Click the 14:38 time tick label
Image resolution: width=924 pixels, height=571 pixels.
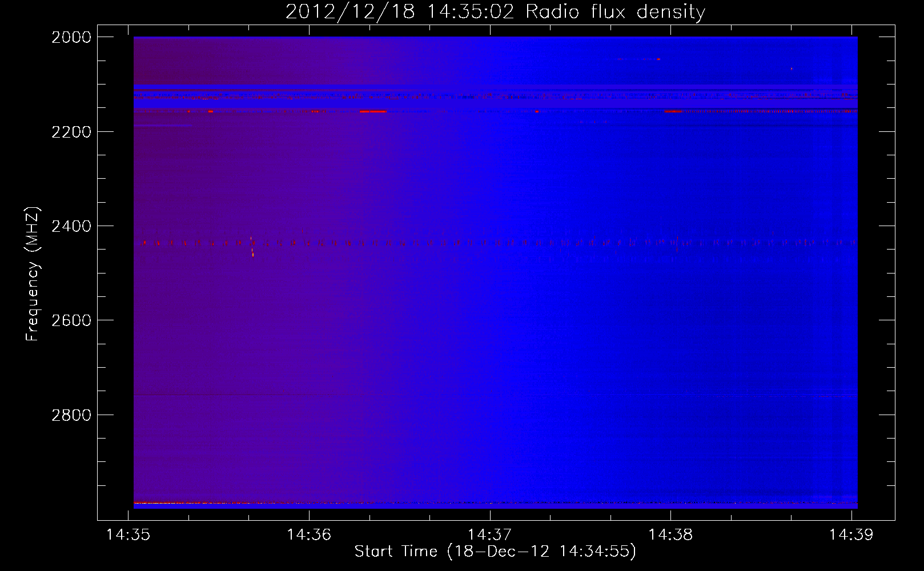pos(671,535)
